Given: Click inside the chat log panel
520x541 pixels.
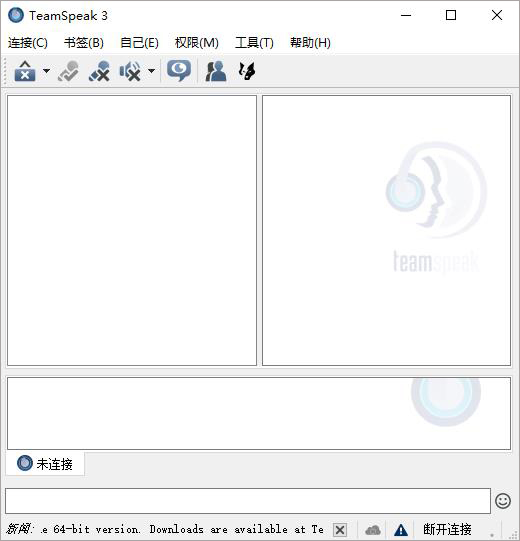Looking at the screenshot, I should 259,413.
